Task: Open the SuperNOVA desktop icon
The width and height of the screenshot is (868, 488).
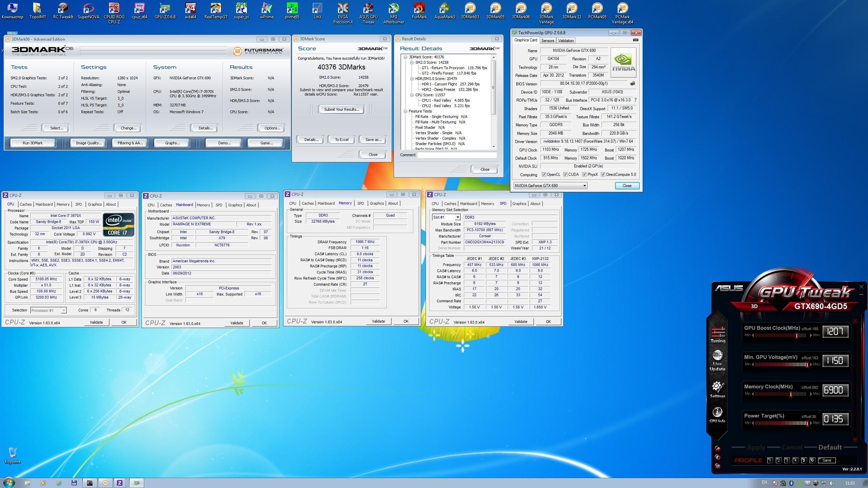Action: (88, 11)
